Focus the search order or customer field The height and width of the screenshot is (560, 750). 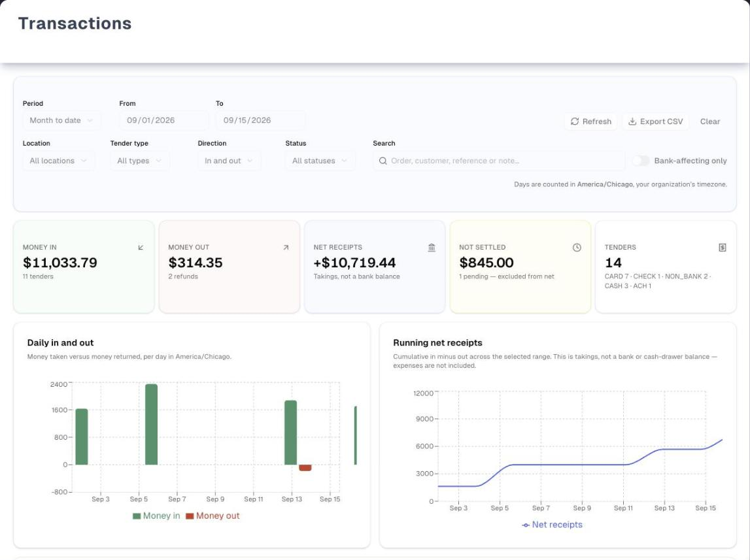(x=499, y=161)
